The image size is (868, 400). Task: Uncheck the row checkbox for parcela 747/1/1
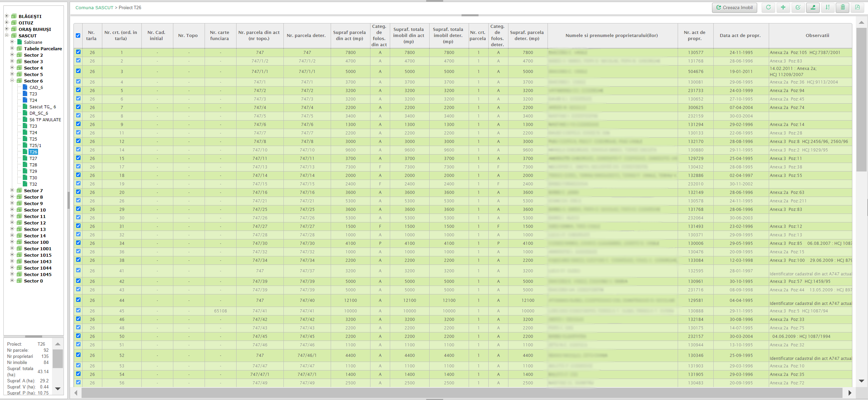click(79, 71)
